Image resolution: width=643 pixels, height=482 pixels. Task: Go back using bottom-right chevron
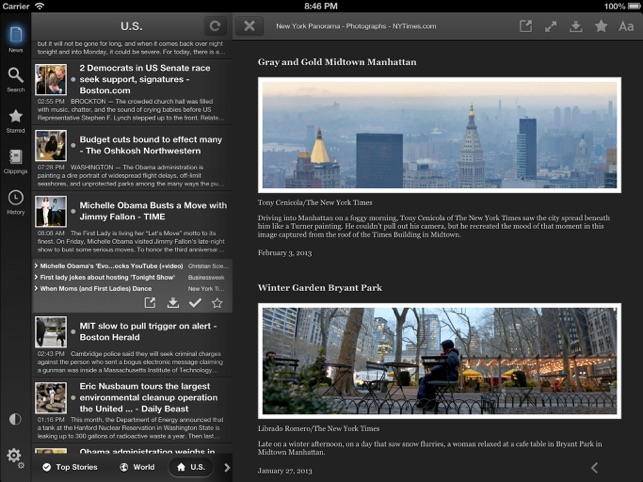tap(594, 467)
